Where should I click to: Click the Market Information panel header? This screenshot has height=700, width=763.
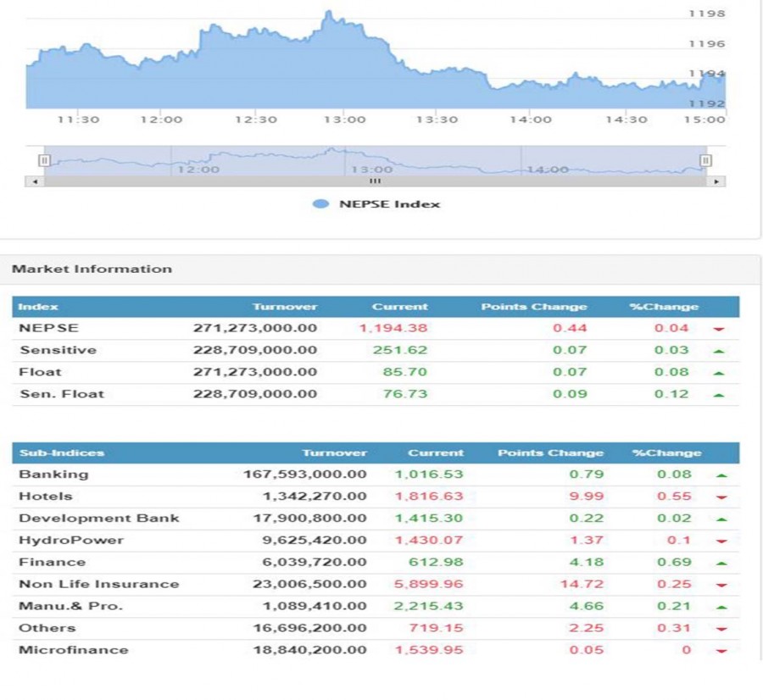(x=92, y=269)
